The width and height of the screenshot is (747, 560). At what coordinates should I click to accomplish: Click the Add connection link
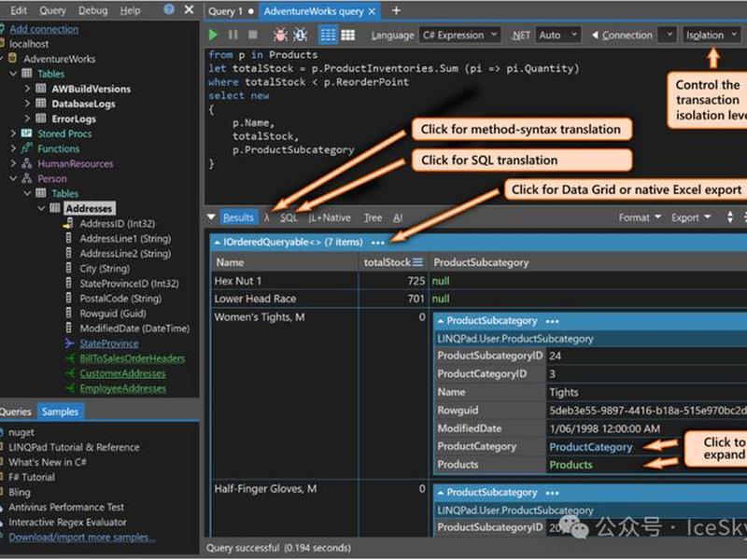[44, 29]
